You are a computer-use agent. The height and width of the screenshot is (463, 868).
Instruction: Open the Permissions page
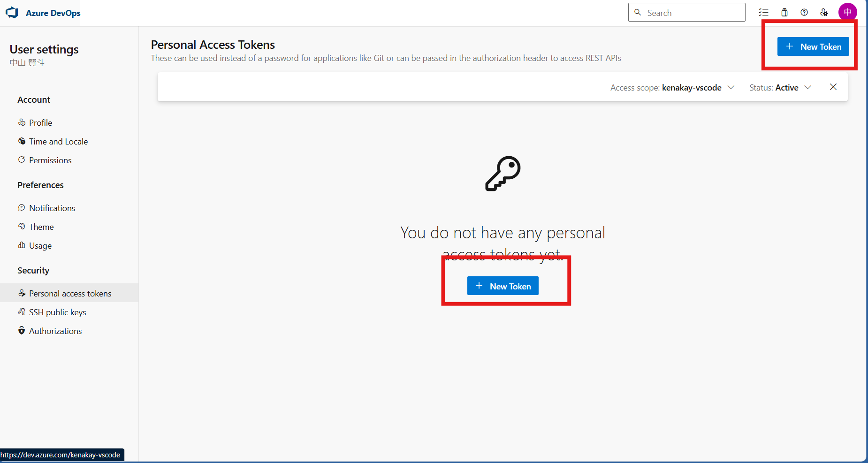pyautogui.click(x=50, y=160)
